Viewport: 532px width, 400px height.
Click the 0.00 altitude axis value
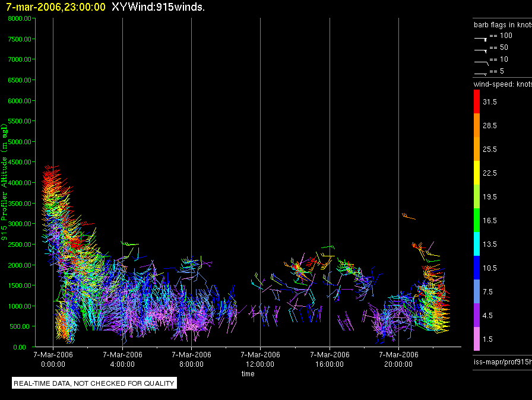20,347
